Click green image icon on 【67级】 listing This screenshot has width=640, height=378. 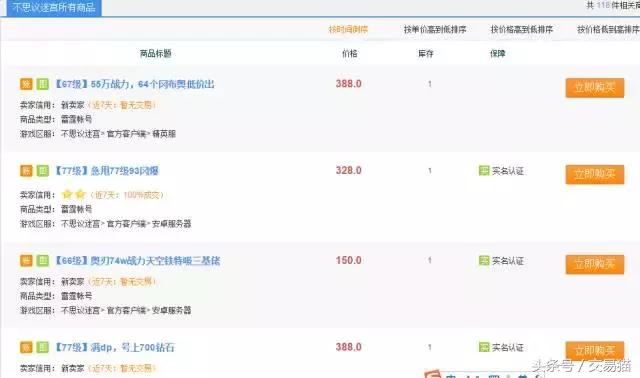coord(42,84)
